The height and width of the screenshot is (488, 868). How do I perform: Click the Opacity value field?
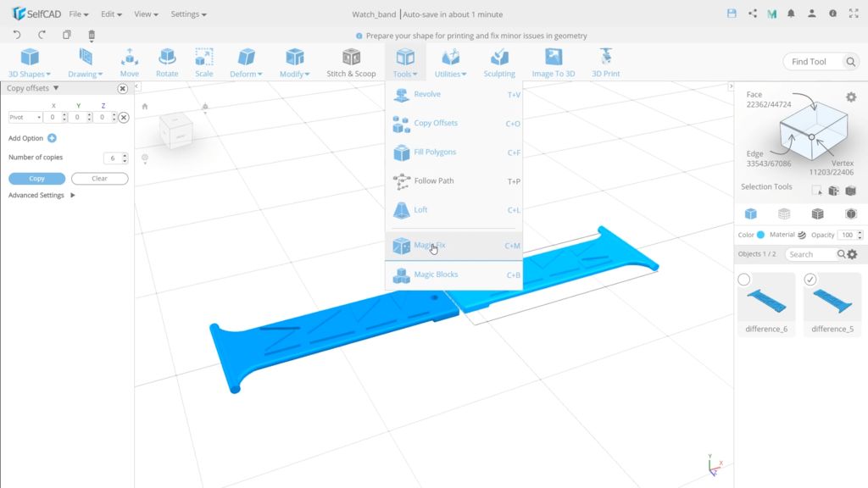coord(847,235)
